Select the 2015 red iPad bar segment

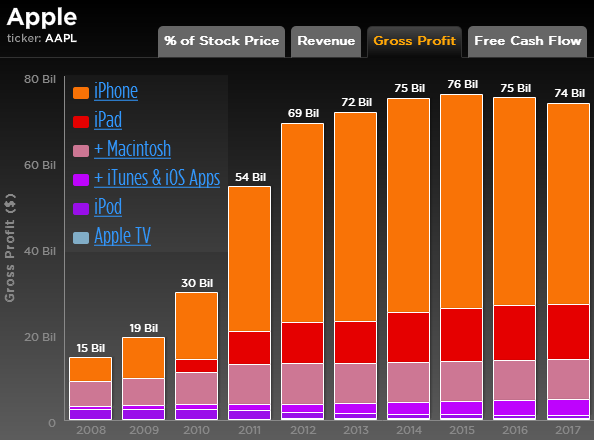[x=461, y=335]
